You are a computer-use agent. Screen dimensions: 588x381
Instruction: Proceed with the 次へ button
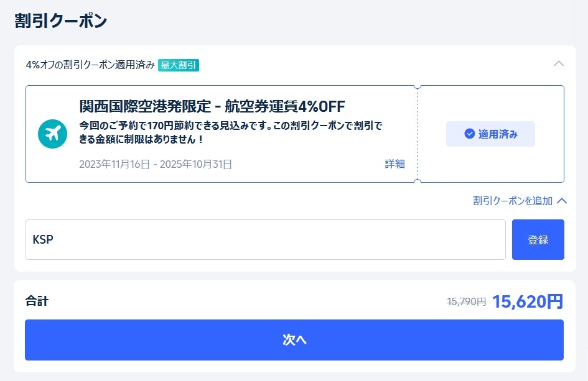tap(294, 340)
